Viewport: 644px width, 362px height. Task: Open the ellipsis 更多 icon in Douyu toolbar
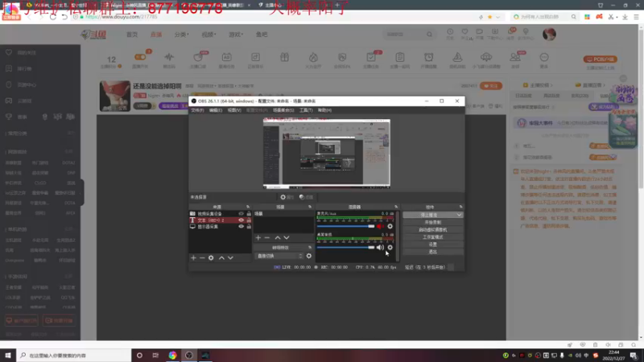(x=544, y=57)
